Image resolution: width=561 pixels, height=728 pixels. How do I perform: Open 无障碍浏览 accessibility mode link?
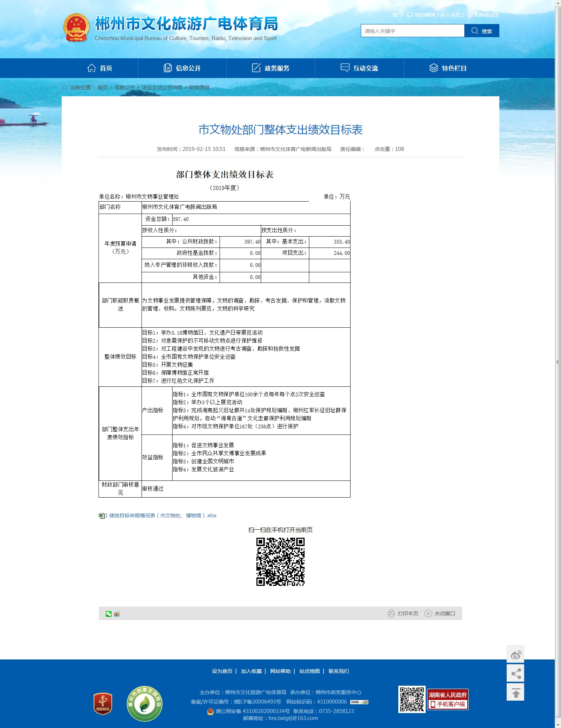[x=486, y=15]
